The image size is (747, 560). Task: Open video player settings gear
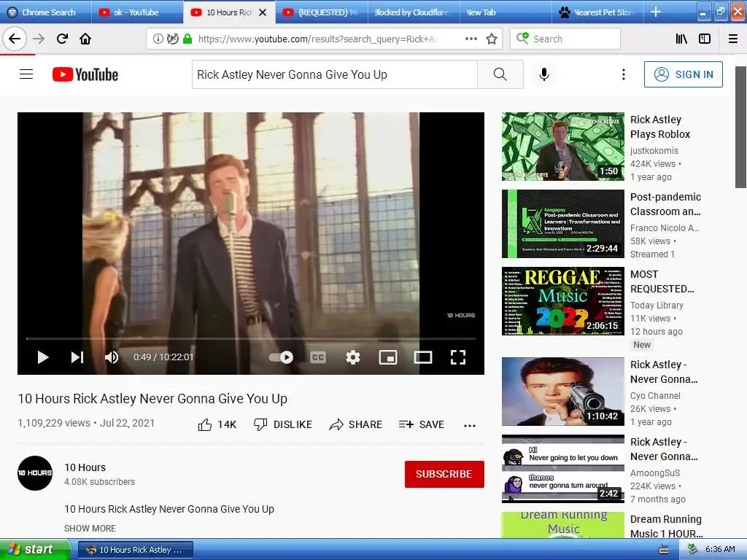coord(353,357)
